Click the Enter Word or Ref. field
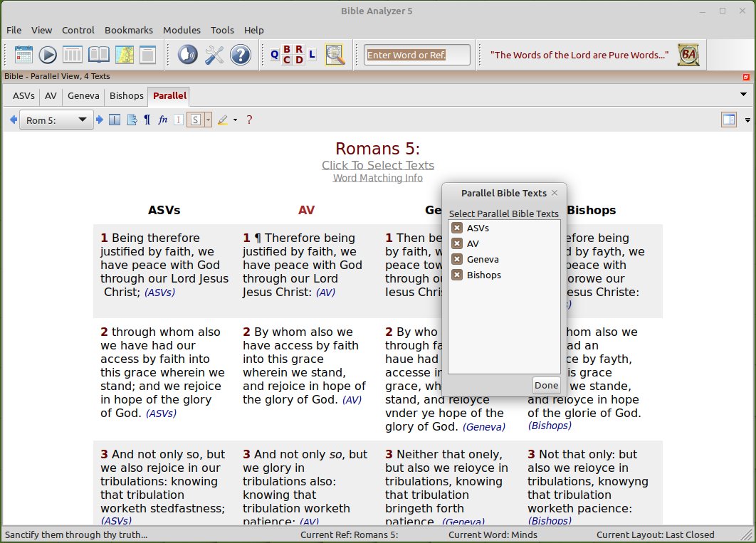 [417, 55]
